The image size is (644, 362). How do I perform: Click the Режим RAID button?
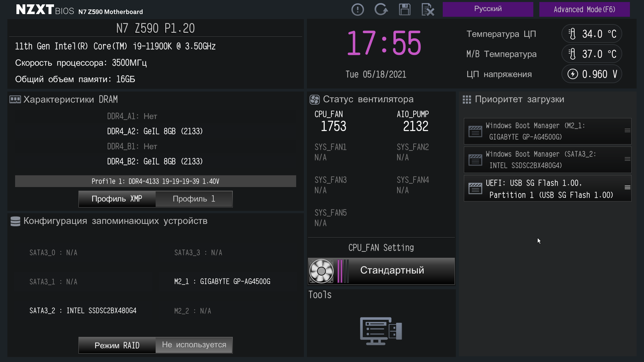tap(117, 345)
